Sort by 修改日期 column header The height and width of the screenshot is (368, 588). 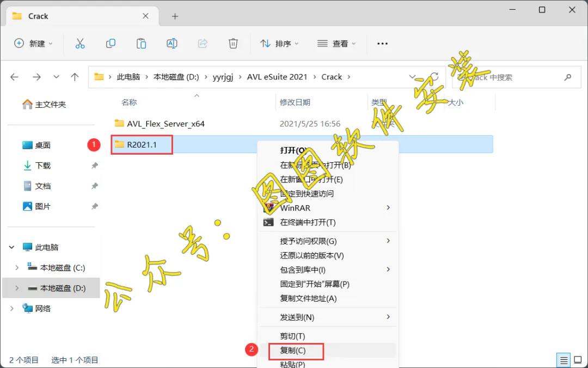(x=295, y=102)
